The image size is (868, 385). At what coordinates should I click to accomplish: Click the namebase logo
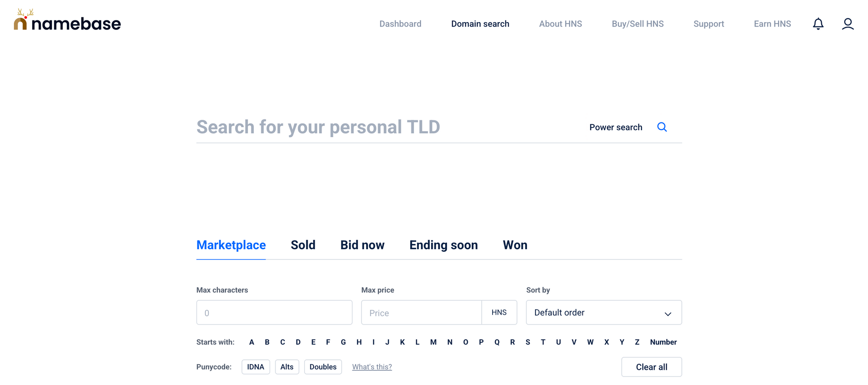tap(66, 23)
